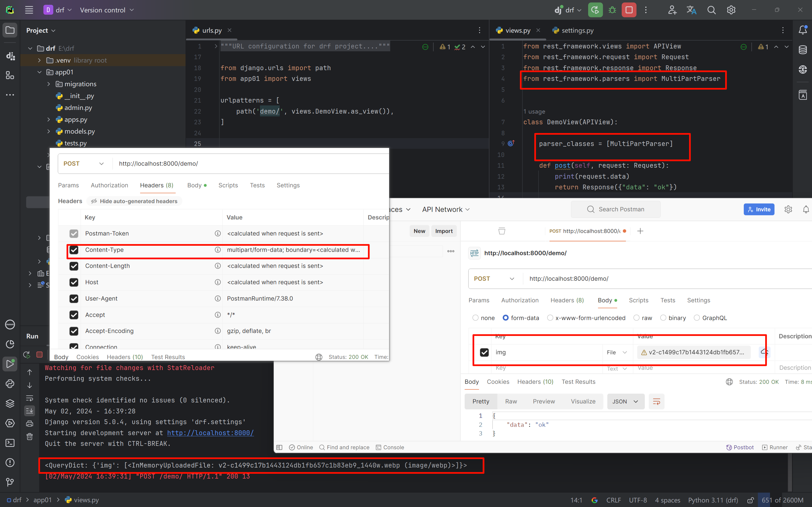
Task: Open the POST method dropdown
Action: [494, 279]
